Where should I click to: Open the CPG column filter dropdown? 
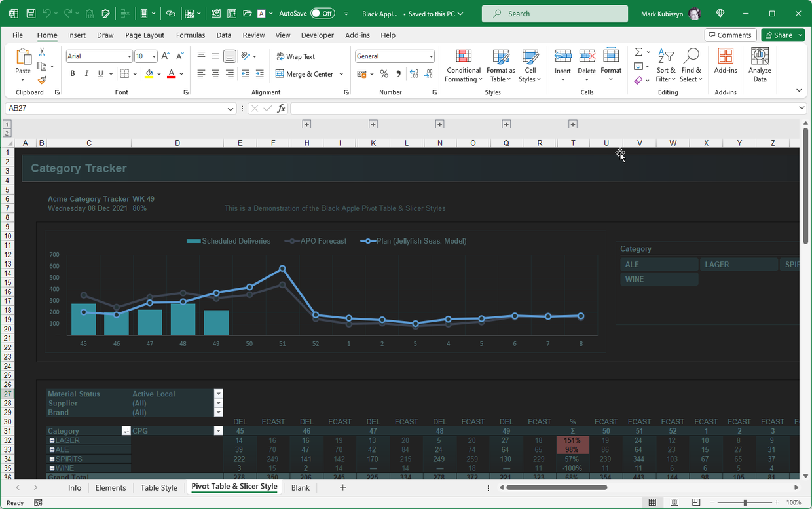[219, 431]
